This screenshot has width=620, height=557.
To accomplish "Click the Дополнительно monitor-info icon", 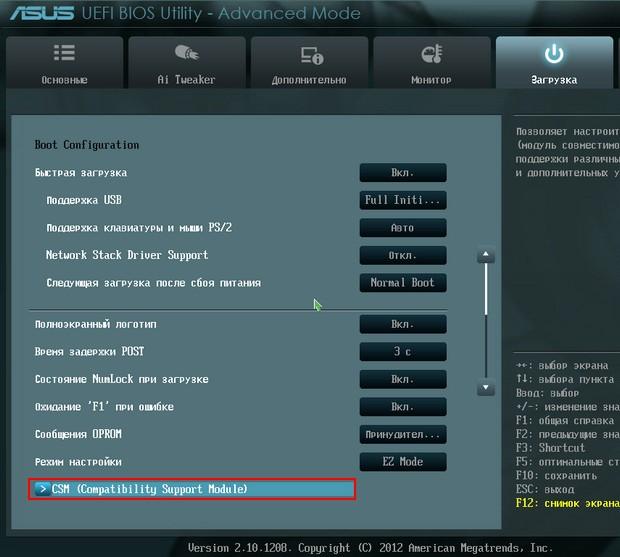I will [x=312, y=55].
